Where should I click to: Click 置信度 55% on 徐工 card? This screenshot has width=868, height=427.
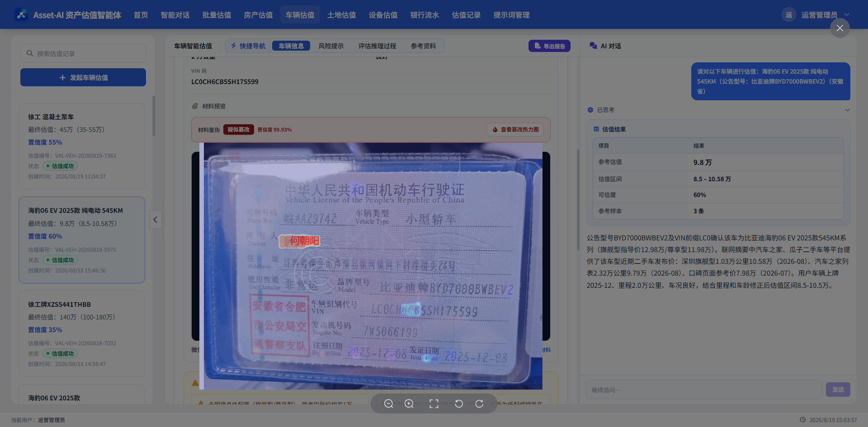click(x=45, y=142)
